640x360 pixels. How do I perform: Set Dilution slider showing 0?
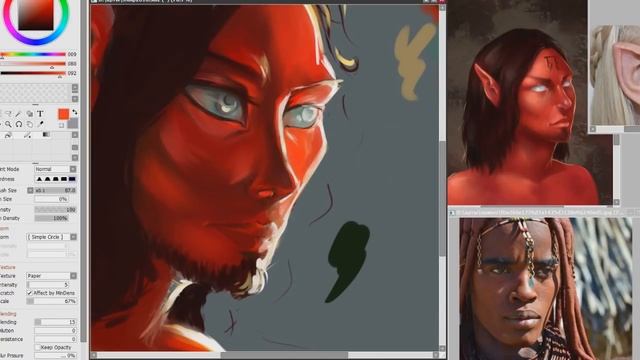click(56, 331)
